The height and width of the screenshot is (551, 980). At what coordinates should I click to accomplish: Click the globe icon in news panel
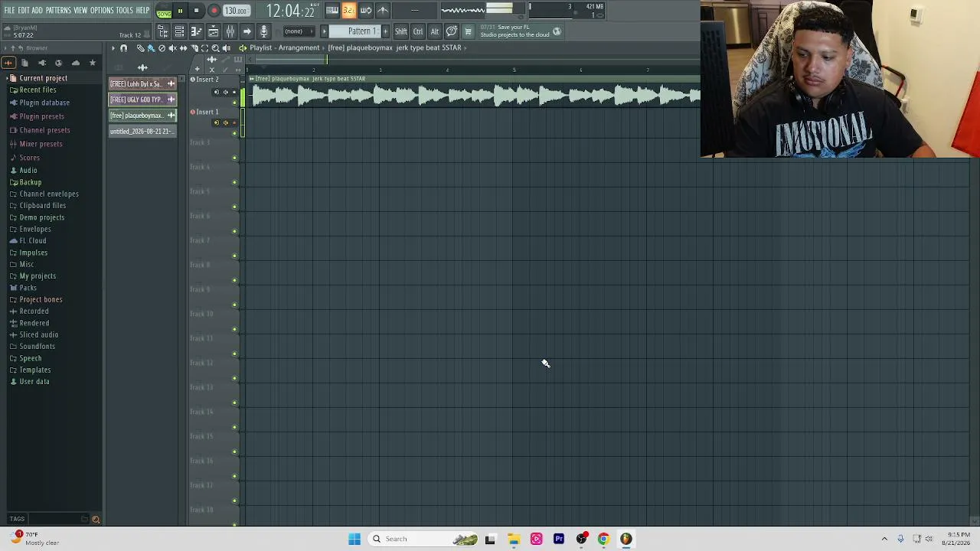[557, 31]
